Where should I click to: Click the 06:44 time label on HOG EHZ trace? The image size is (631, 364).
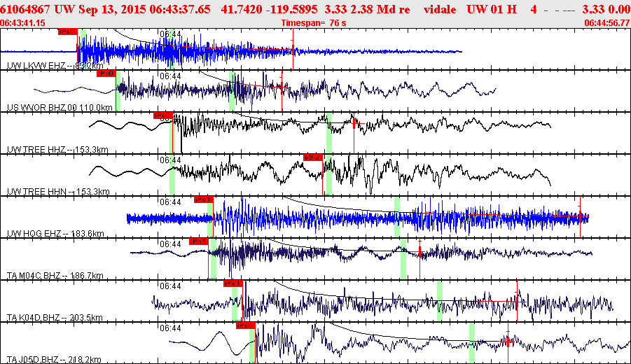coord(170,202)
